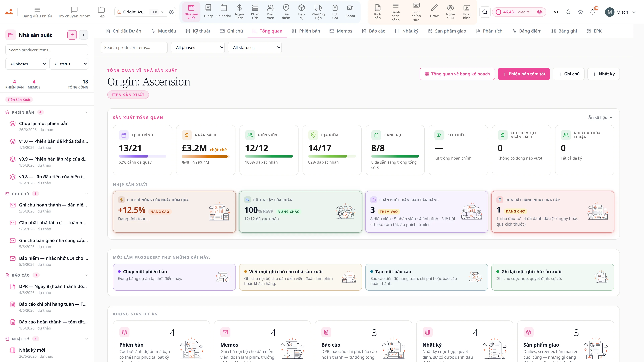Click the + Nhật ký button
Viewport: 644px width, 362px height.
pyautogui.click(x=604, y=74)
